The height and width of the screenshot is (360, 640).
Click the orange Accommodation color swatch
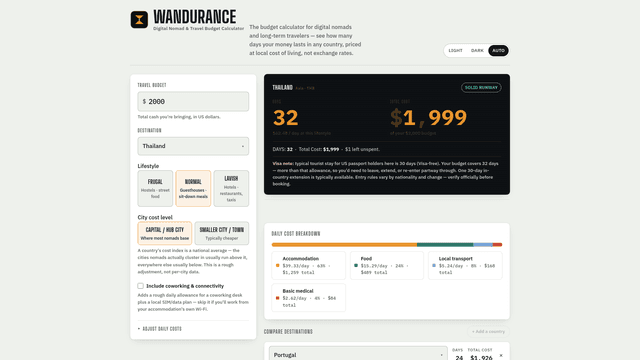click(278, 265)
